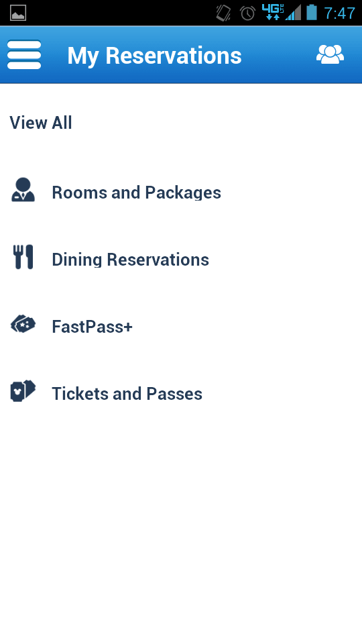This screenshot has width=362, height=644.
Task: Tap the cellular signal strength bars
Action: 294,13
